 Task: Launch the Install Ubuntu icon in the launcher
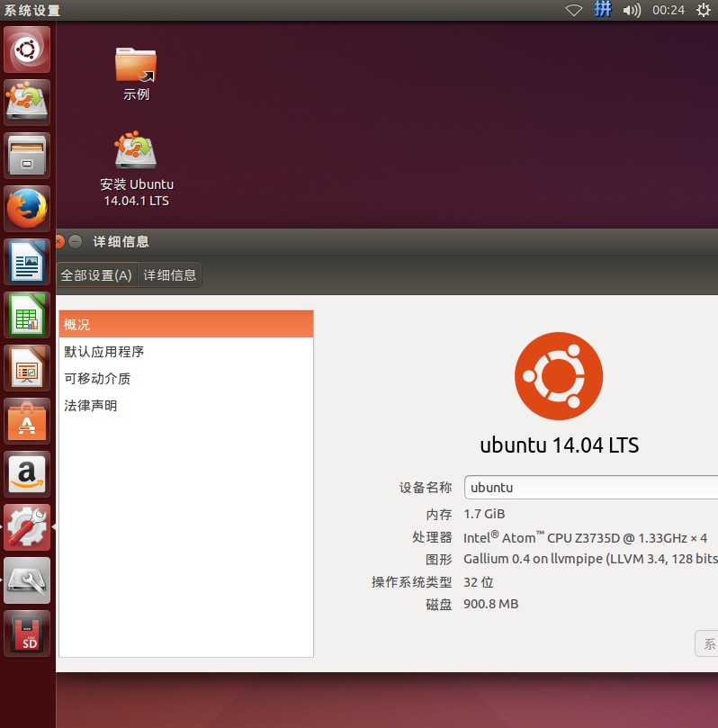click(27, 103)
